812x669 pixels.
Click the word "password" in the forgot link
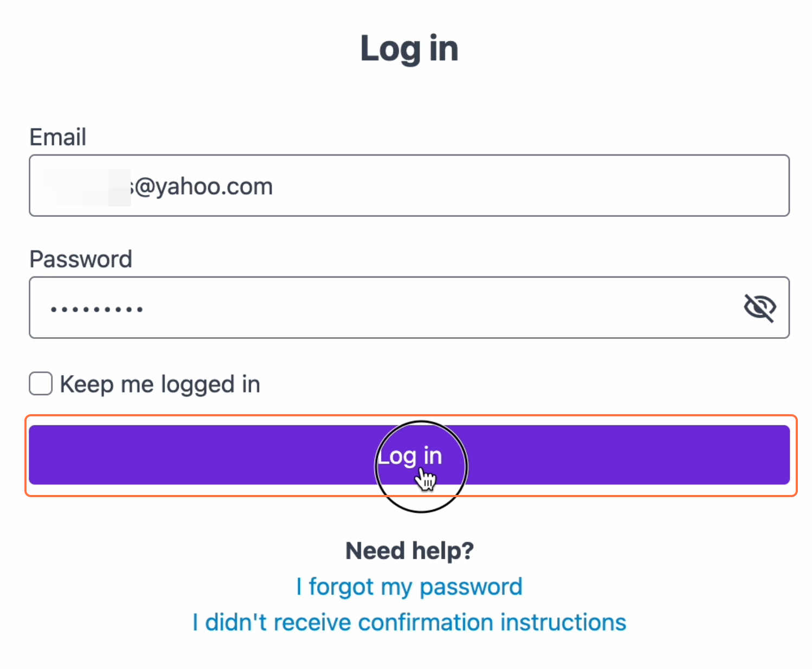[471, 587]
